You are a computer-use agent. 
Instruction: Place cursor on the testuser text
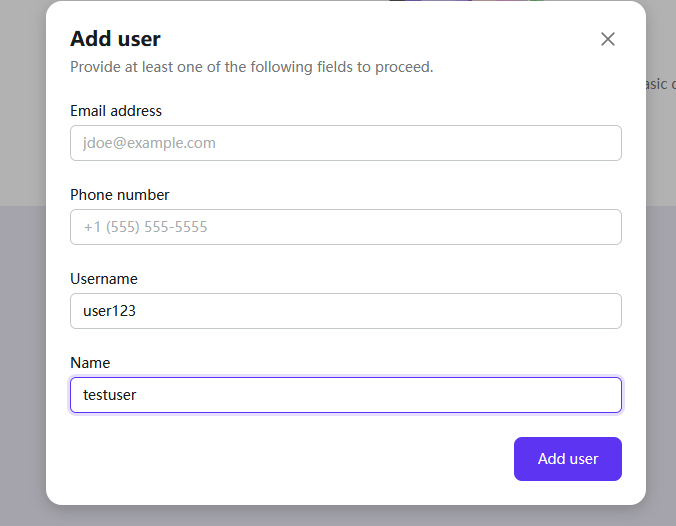point(110,395)
